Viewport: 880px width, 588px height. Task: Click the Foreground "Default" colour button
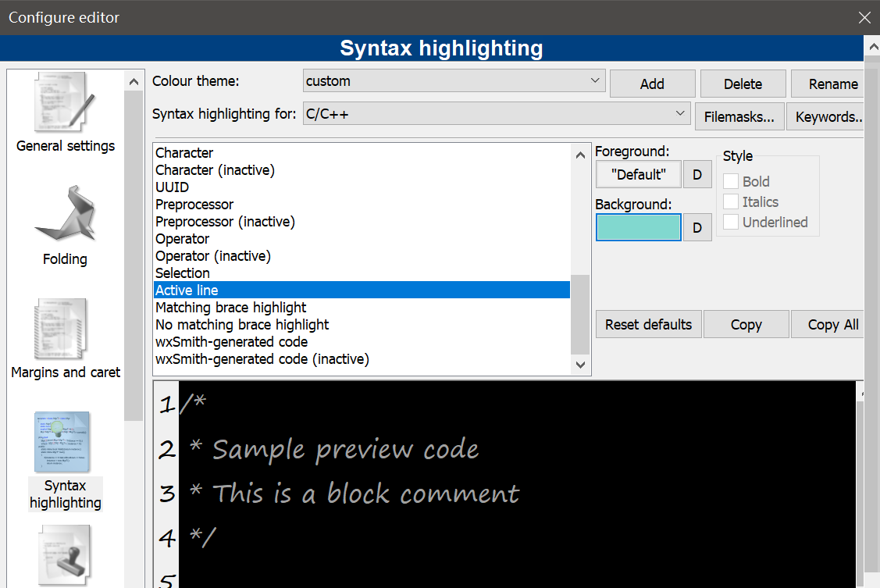[638, 175]
